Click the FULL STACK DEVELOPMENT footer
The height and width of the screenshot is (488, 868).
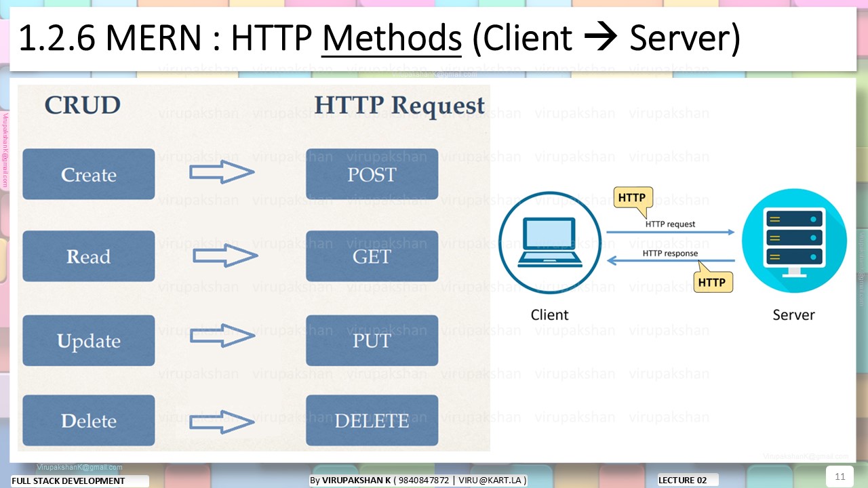pyautogui.click(x=68, y=481)
